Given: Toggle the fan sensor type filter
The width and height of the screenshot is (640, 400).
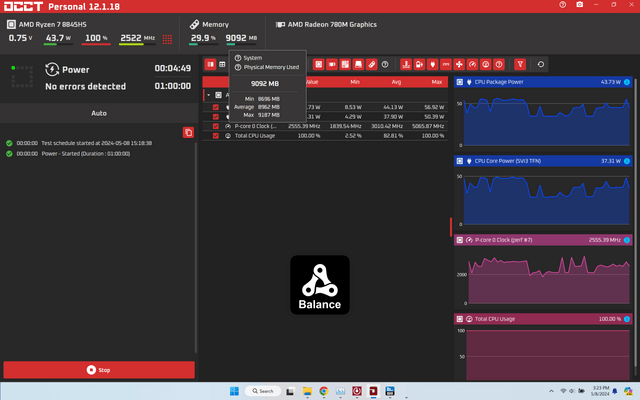Looking at the screenshot, I should [x=459, y=64].
